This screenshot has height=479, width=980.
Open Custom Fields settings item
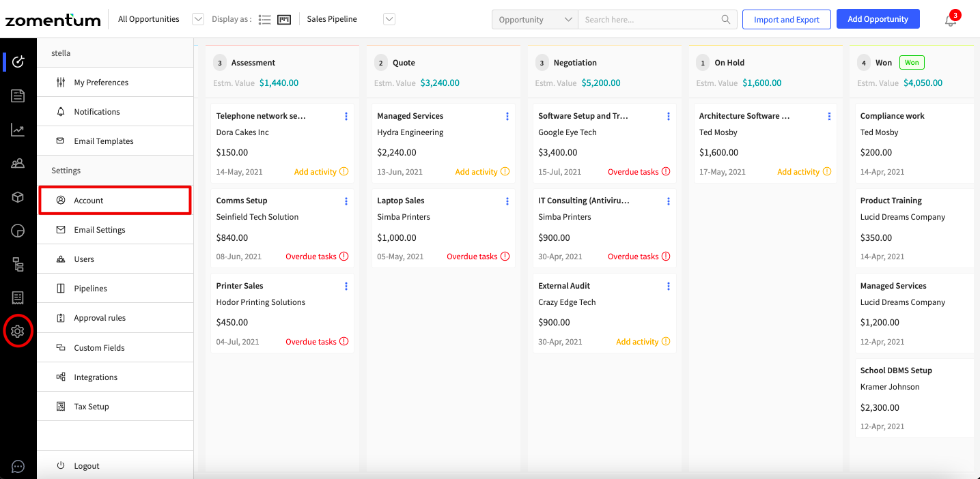coord(115,348)
